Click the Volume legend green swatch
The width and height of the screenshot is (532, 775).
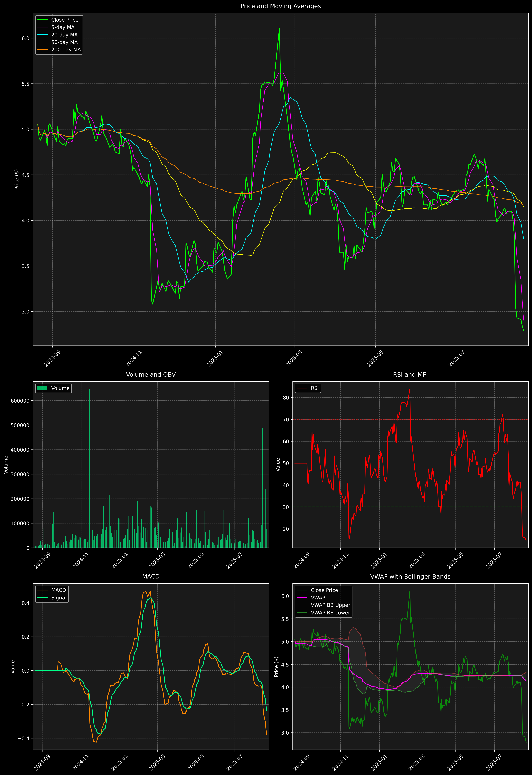(x=42, y=388)
